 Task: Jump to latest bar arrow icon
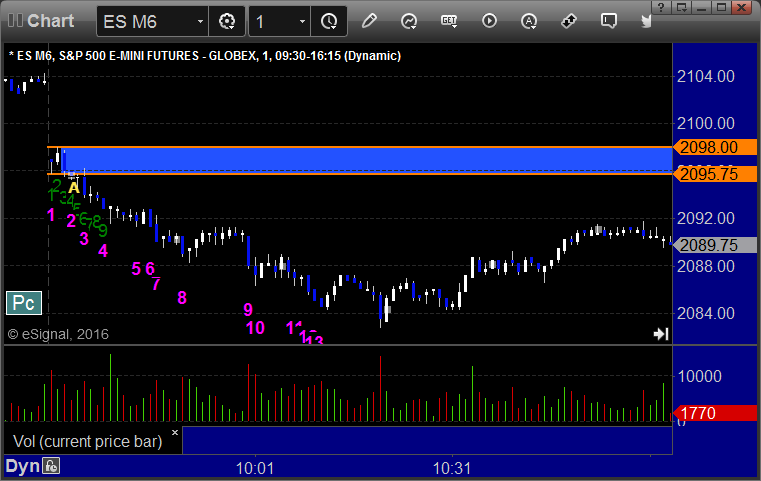pos(661,334)
